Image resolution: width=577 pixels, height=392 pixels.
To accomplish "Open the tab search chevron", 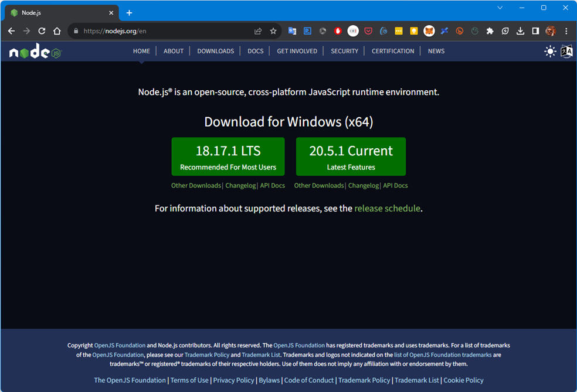I will [500, 8].
